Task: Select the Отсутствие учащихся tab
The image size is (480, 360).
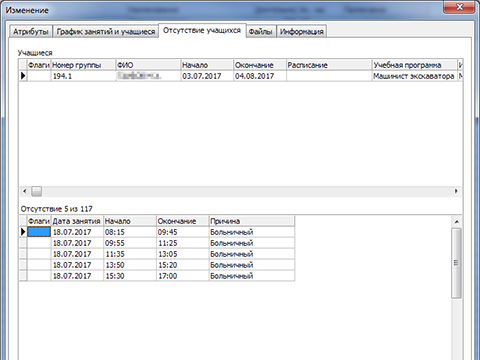Action: pos(202,30)
